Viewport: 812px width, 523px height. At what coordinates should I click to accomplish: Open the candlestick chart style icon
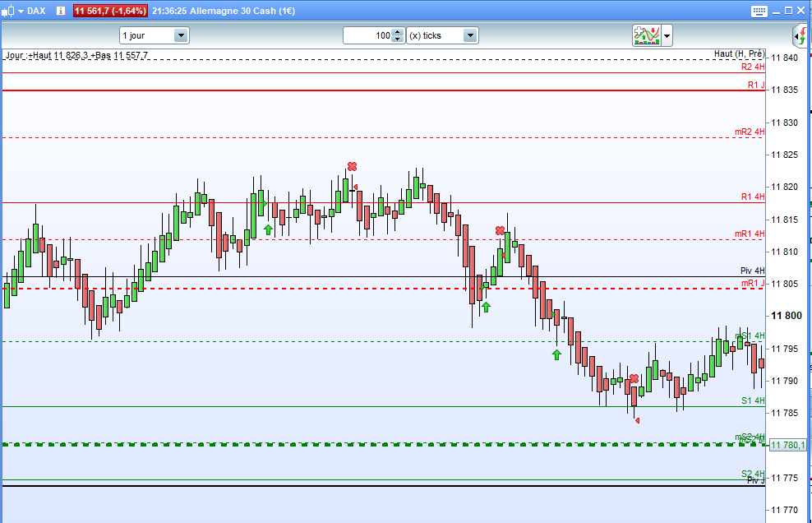click(x=7, y=11)
